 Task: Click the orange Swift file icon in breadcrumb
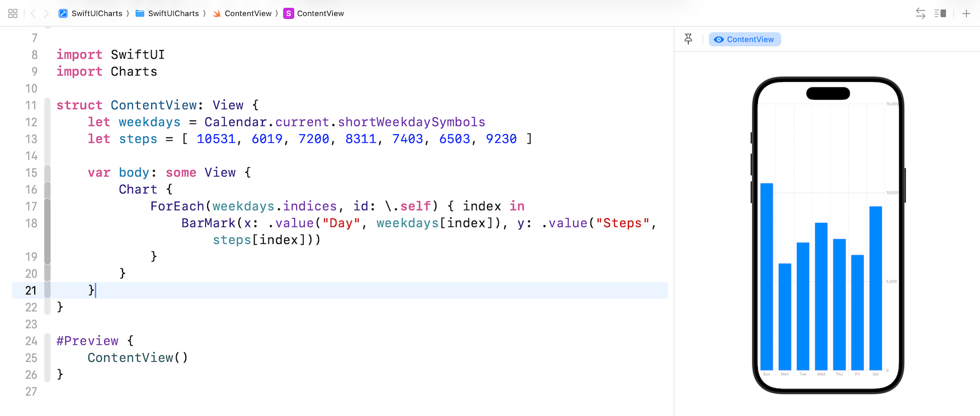pyautogui.click(x=217, y=14)
